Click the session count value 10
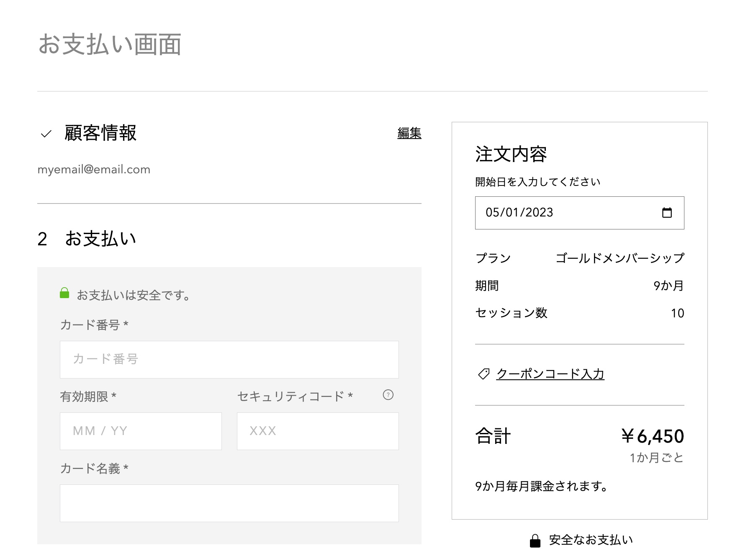 677,313
